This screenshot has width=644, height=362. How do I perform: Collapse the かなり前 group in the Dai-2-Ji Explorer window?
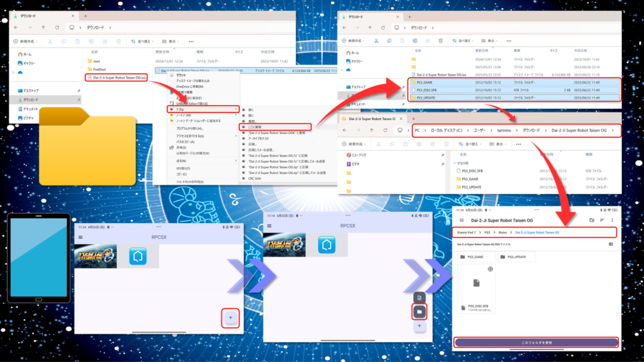pos(455,163)
